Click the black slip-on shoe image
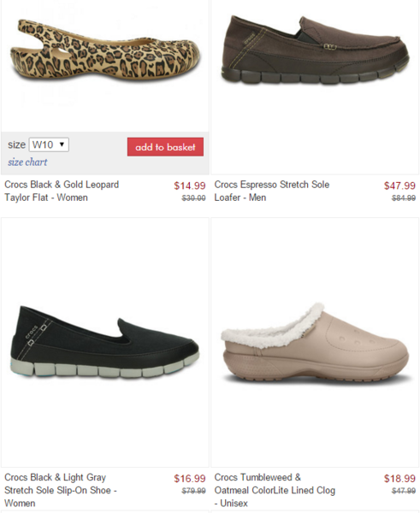 click(104, 343)
